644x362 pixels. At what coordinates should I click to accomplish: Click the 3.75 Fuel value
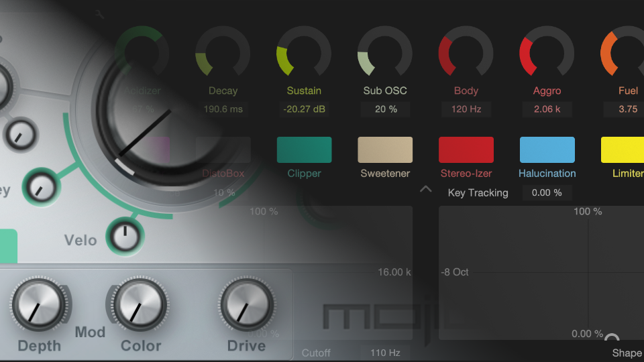(624, 109)
